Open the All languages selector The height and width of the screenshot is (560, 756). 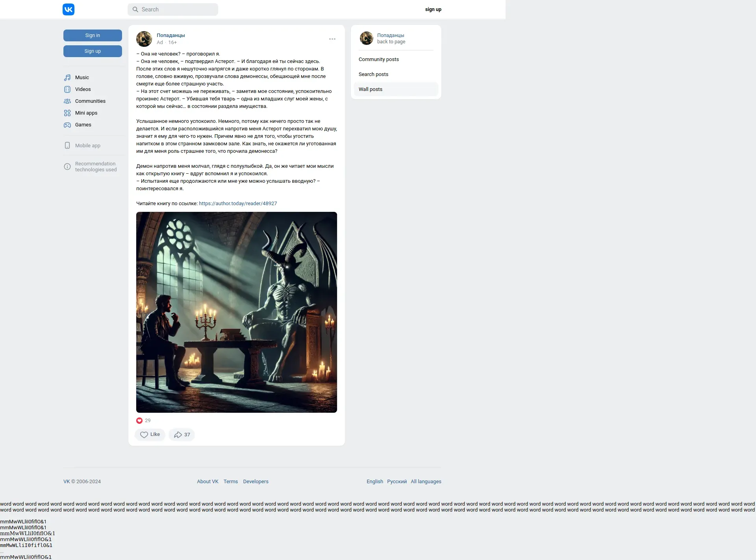(426, 481)
